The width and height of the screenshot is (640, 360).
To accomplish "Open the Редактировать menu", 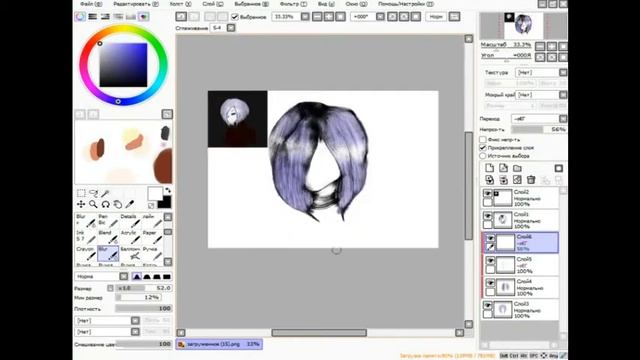I will [x=136, y=4].
